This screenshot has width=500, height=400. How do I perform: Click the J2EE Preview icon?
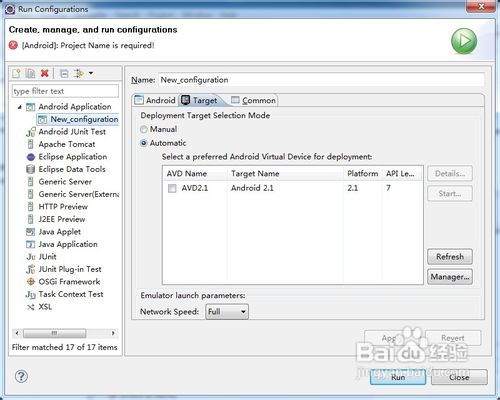[x=30, y=219]
